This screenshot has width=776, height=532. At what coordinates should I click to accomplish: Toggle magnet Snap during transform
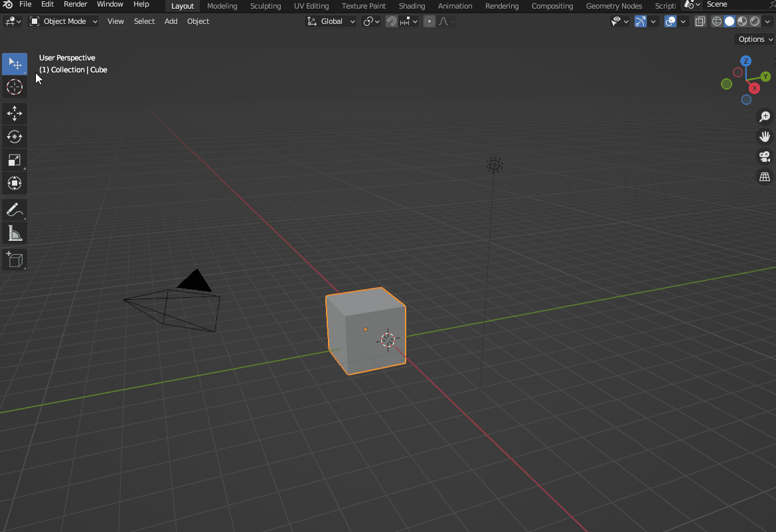pos(391,21)
